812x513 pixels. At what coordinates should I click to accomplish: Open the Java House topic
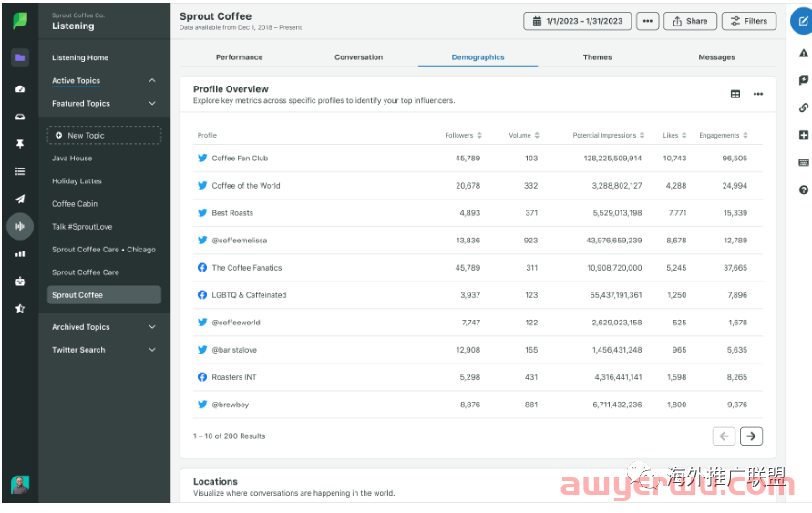tap(72, 159)
